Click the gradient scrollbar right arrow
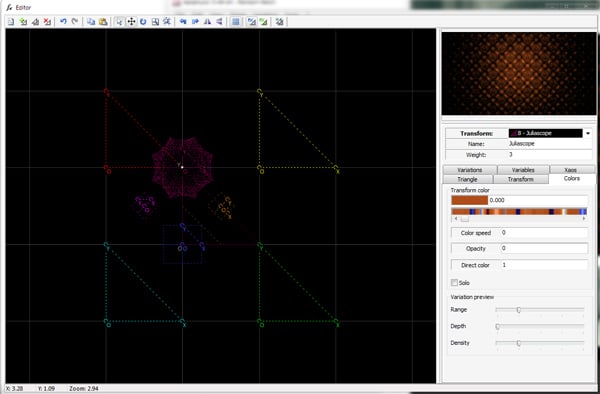 coord(584,219)
